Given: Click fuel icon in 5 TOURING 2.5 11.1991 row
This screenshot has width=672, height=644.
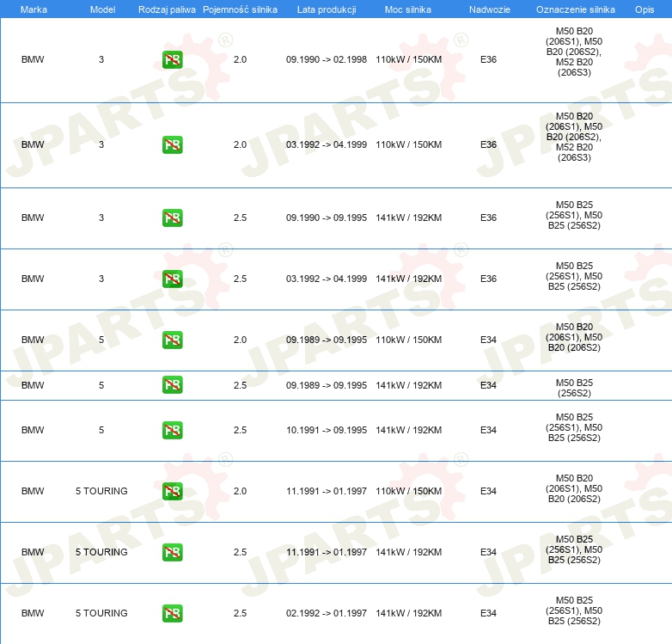Looking at the screenshot, I should (172, 552).
